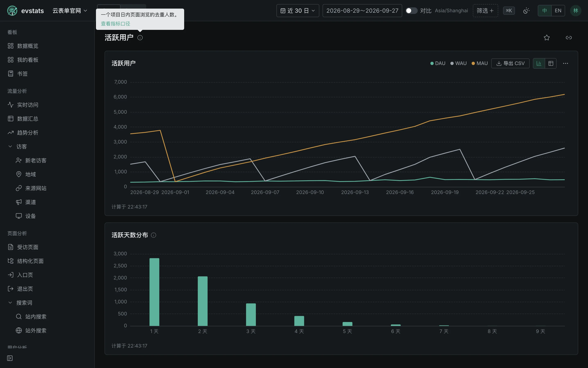Open the info icon beside 活跃用户 title
This screenshot has width=588, height=368.
[140, 38]
